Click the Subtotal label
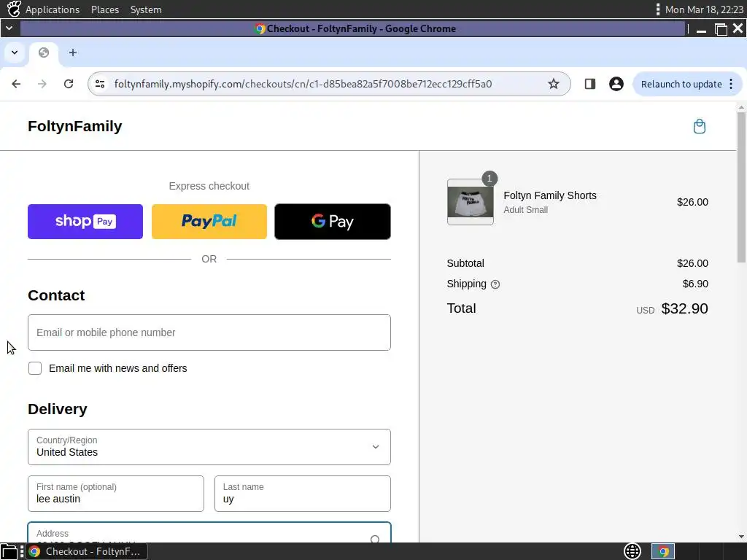This screenshot has width=747, height=560. pos(465,263)
